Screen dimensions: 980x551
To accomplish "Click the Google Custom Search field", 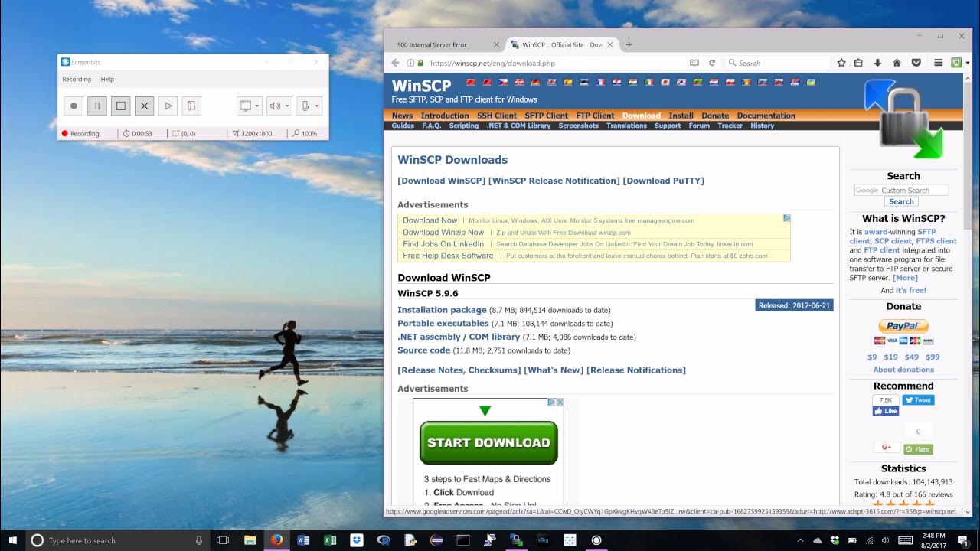I will coord(901,190).
